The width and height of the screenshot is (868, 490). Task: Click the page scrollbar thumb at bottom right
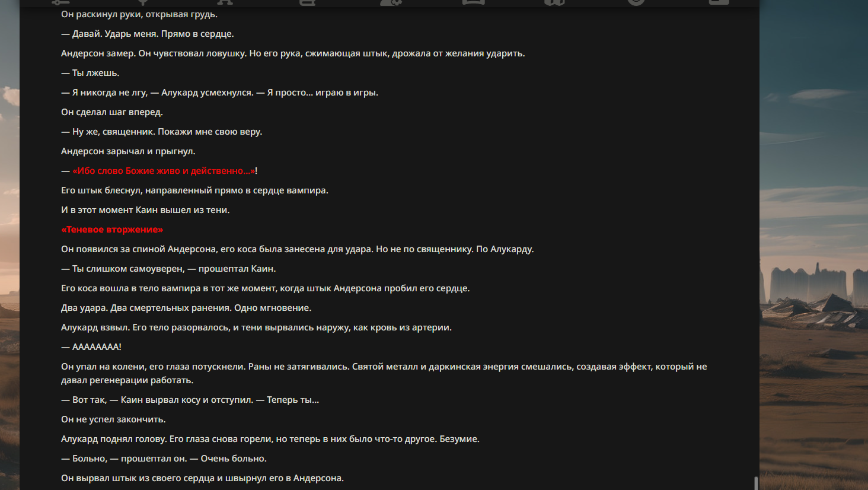[756, 483]
